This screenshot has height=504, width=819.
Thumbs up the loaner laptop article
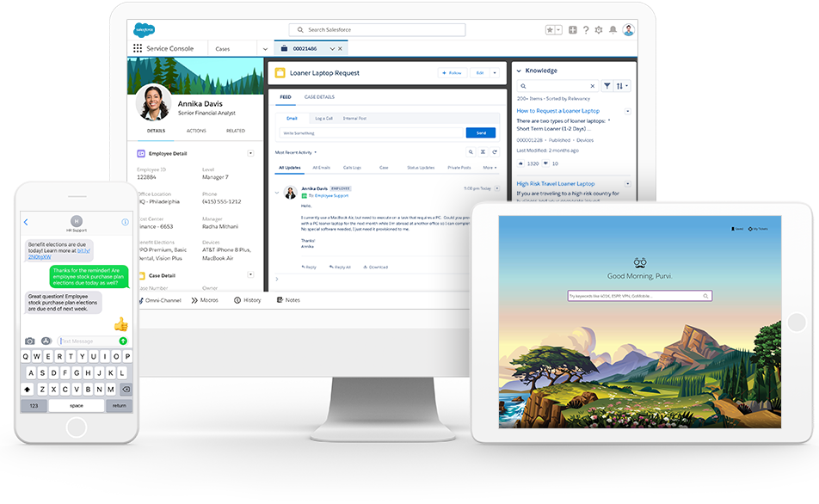520,163
